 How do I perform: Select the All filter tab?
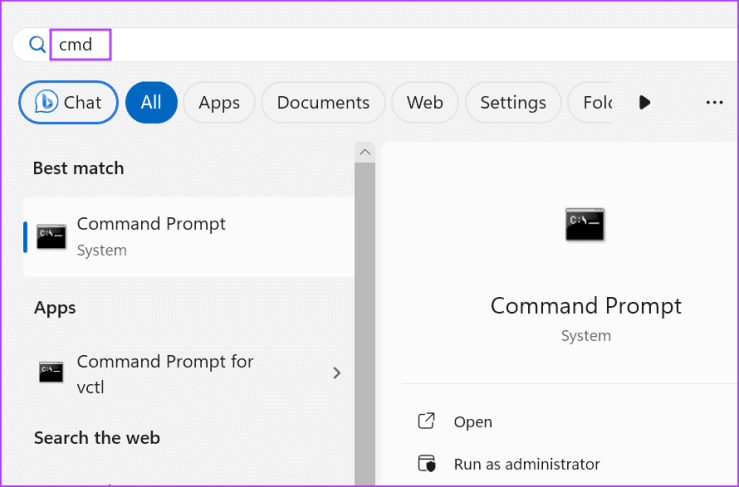151,102
